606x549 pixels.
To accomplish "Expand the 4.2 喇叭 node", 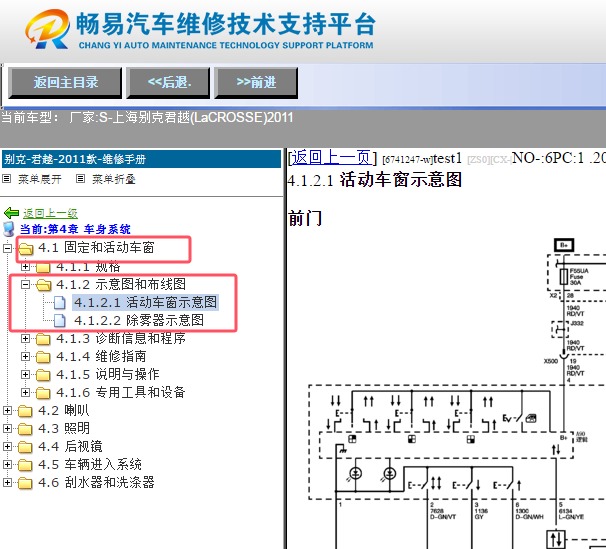I will [x=7, y=411].
